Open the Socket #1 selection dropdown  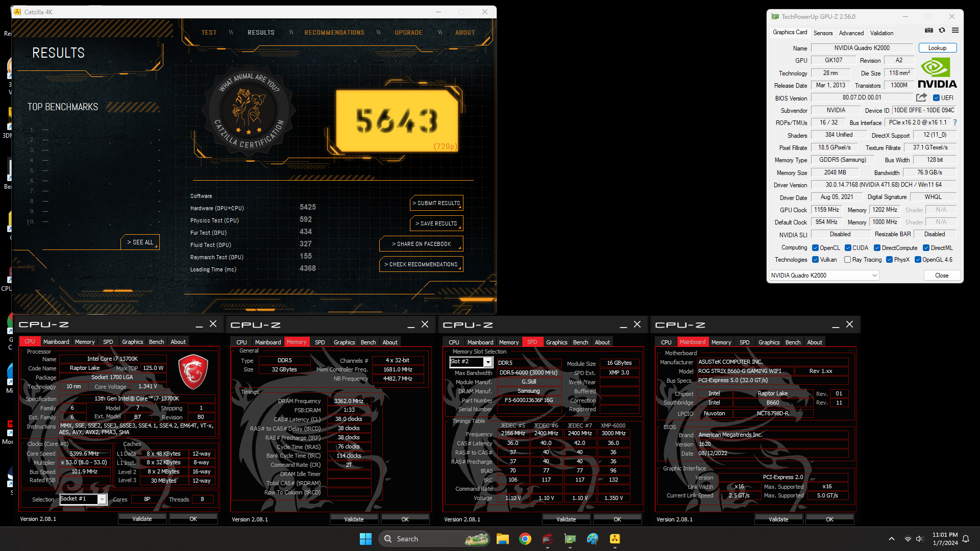[x=83, y=499]
